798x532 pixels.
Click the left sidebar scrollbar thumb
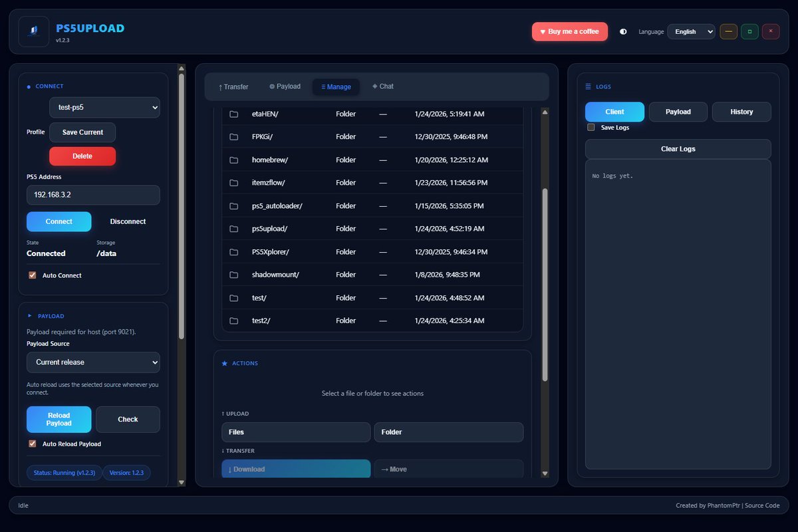tap(182, 206)
